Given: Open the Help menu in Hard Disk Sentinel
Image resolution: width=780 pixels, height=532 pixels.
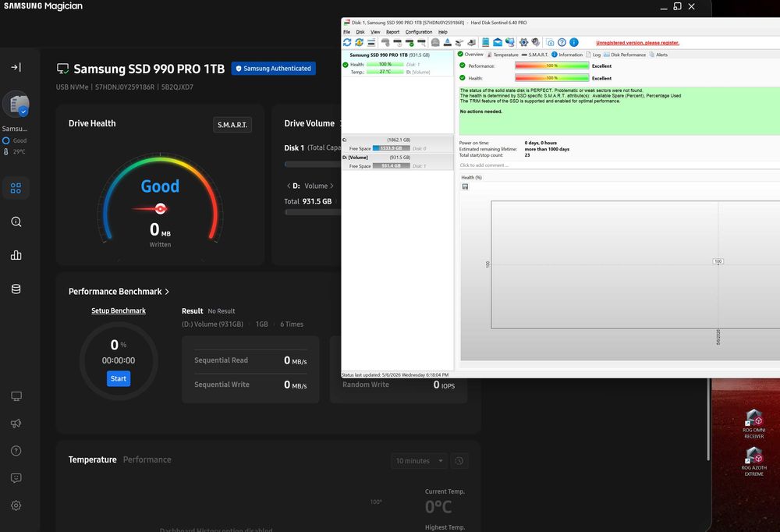Looking at the screenshot, I should 443,32.
